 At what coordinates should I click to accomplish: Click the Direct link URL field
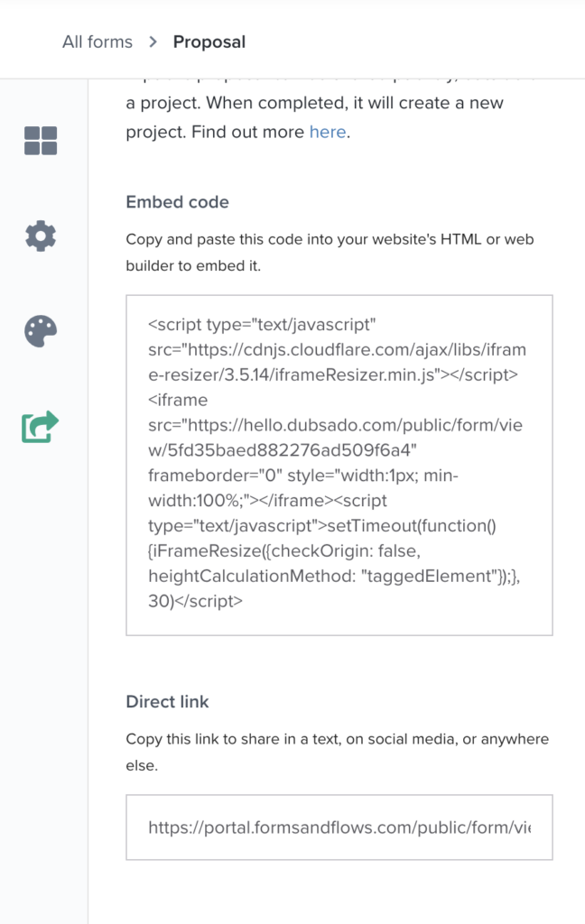339,827
